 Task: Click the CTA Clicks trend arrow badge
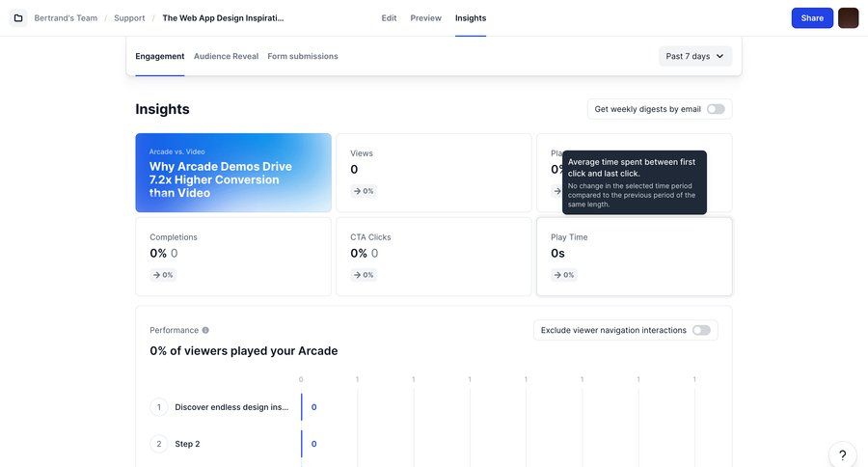[x=364, y=275]
